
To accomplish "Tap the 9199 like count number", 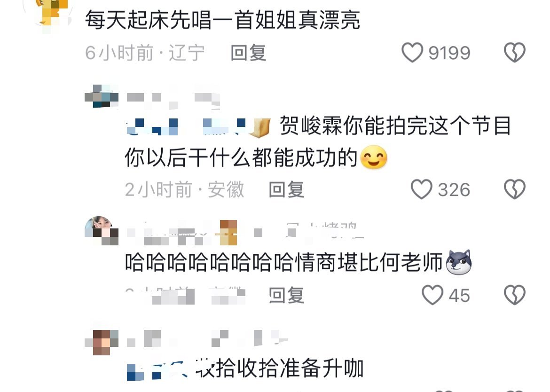I will 449,53.
